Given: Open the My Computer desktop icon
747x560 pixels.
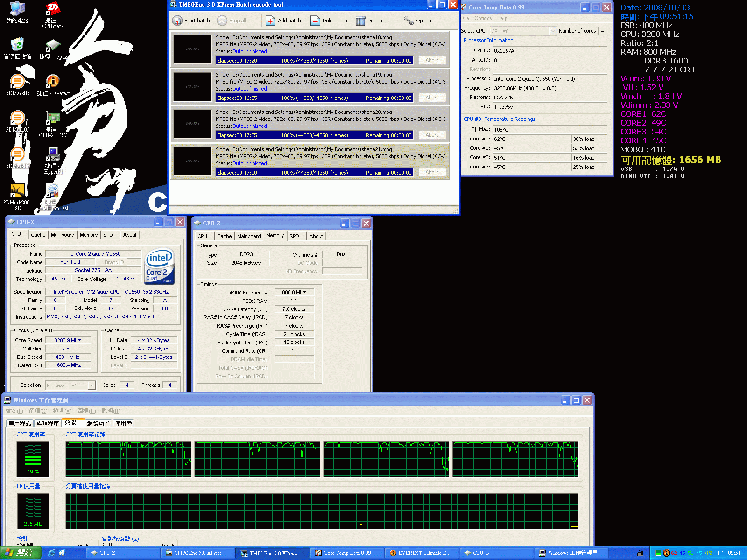Looking at the screenshot, I should point(17,12).
